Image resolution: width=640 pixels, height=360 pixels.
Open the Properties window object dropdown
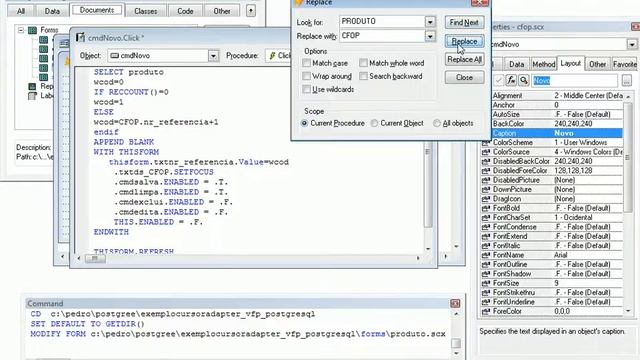(632, 44)
